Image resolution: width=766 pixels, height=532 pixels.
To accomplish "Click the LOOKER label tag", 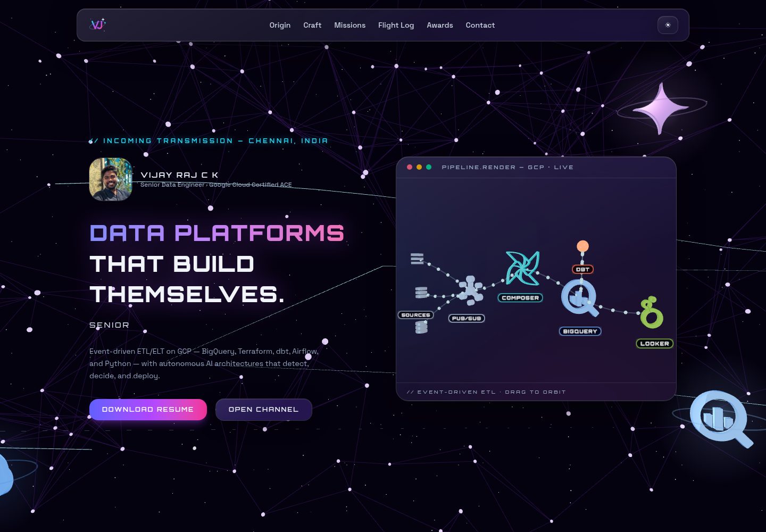I will pos(655,344).
